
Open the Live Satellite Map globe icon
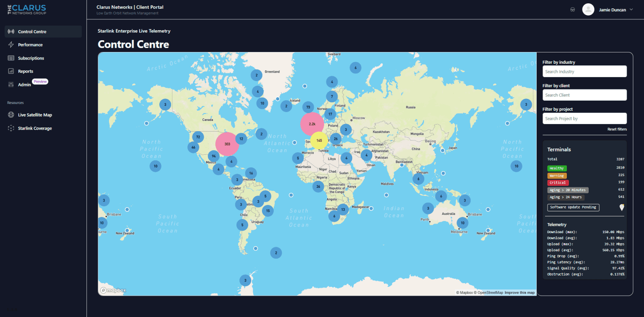click(11, 115)
